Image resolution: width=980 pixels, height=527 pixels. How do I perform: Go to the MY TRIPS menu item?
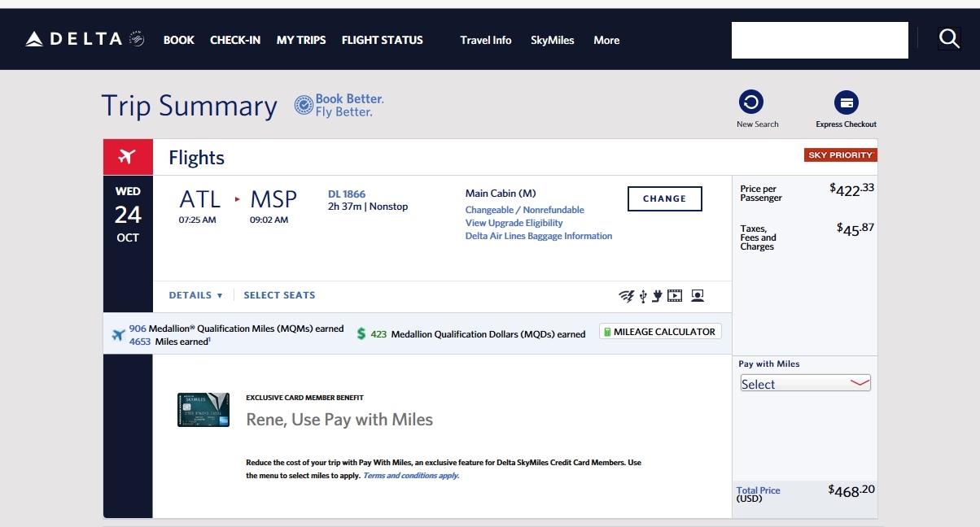coord(300,40)
